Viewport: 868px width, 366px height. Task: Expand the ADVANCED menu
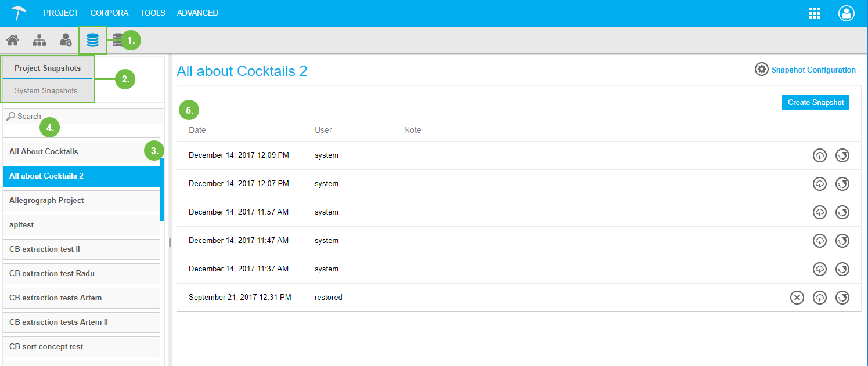point(197,13)
